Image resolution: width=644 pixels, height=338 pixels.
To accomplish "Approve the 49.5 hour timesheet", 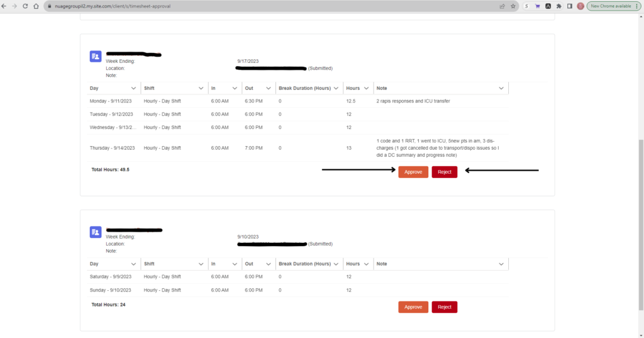I will click(x=413, y=172).
